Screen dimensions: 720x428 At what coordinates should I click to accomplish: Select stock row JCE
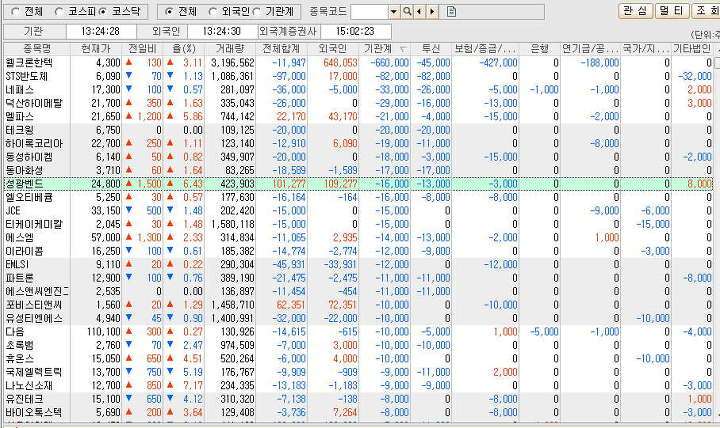tap(358, 210)
